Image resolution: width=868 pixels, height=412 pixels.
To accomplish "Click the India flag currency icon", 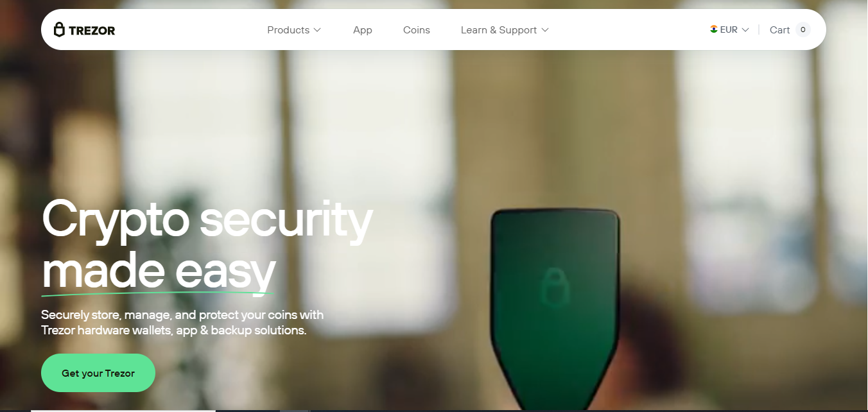I will (714, 30).
